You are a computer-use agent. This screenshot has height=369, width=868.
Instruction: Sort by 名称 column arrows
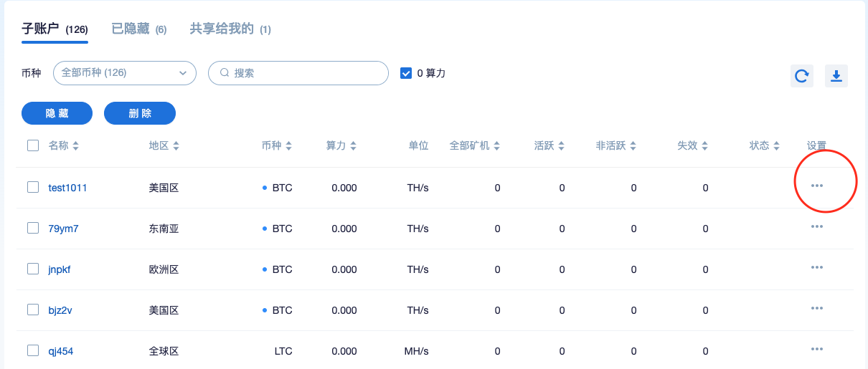tap(76, 146)
